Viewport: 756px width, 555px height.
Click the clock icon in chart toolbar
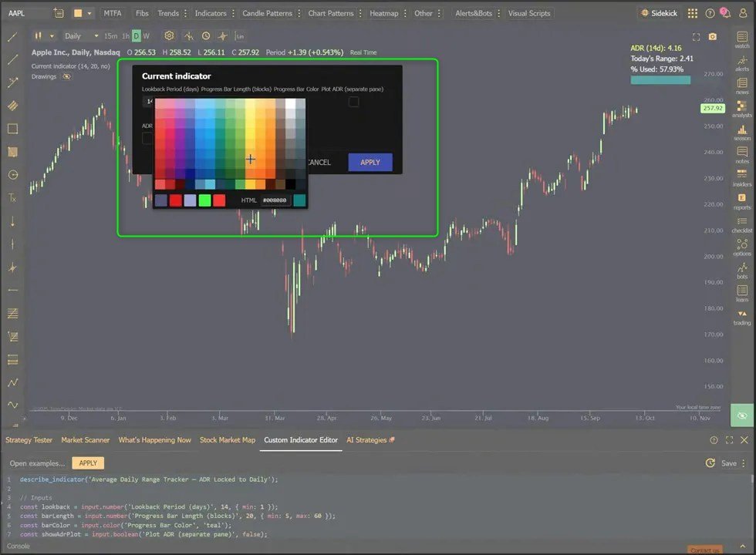[206, 35]
